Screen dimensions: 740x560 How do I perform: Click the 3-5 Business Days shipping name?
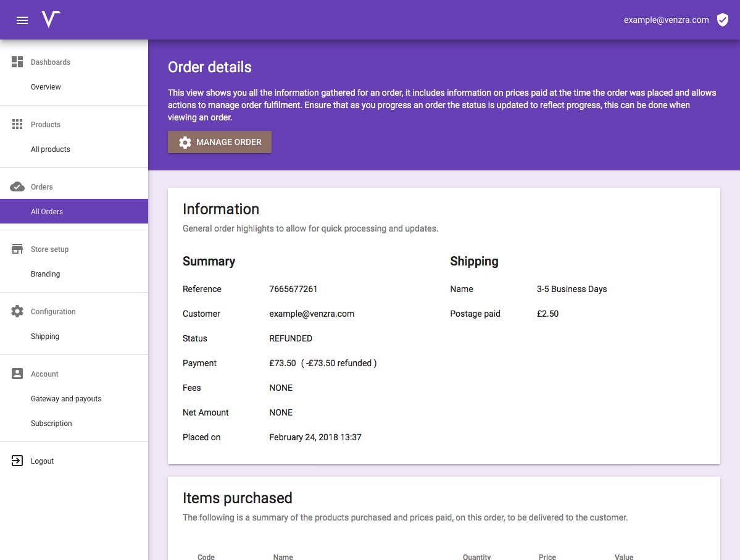(x=572, y=289)
